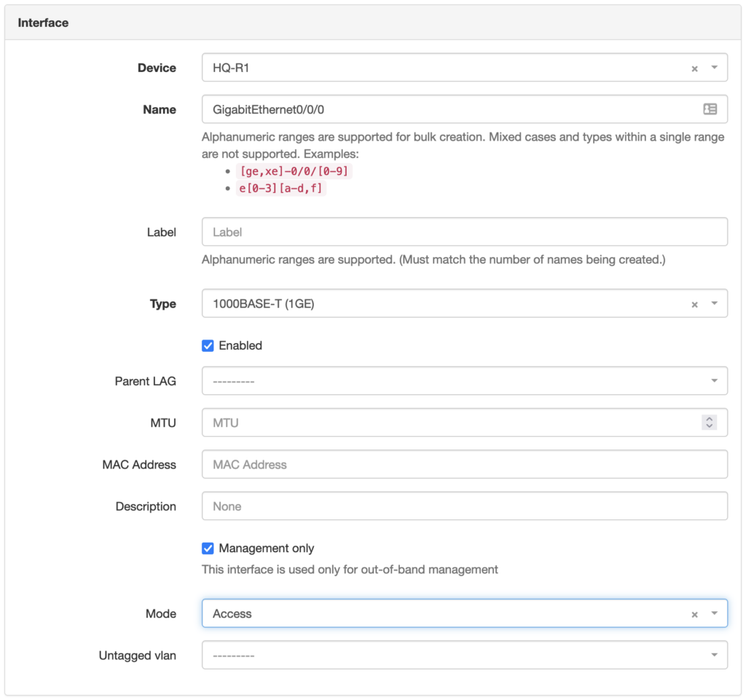
Task: Click the Description input field
Action: 464,506
